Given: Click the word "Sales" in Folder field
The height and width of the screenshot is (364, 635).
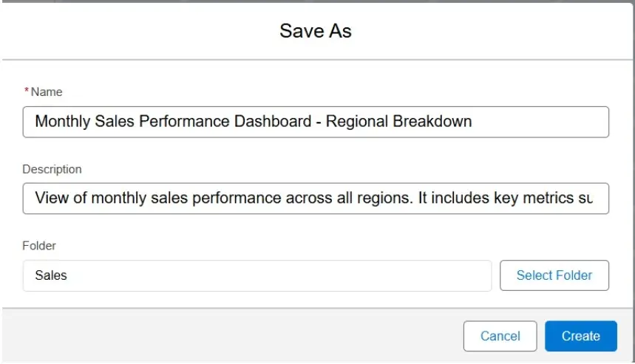Looking at the screenshot, I should tap(51, 275).
